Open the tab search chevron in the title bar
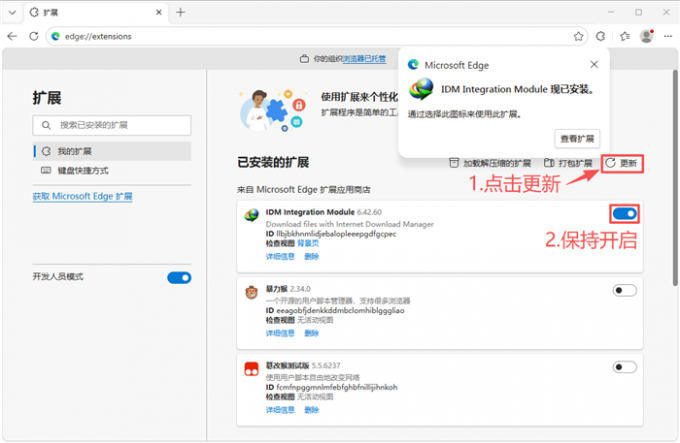This screenshot has width=680, height=443. pos(12,13)
